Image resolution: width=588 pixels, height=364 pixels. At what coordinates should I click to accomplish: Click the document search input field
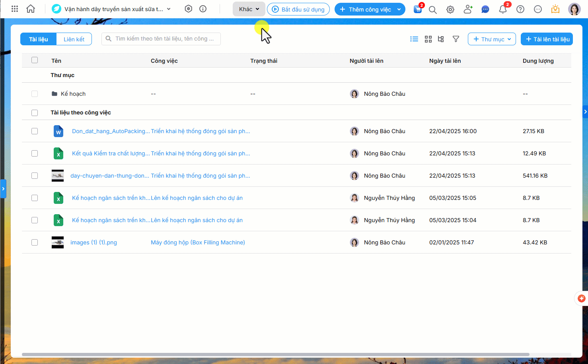point(163,39)
